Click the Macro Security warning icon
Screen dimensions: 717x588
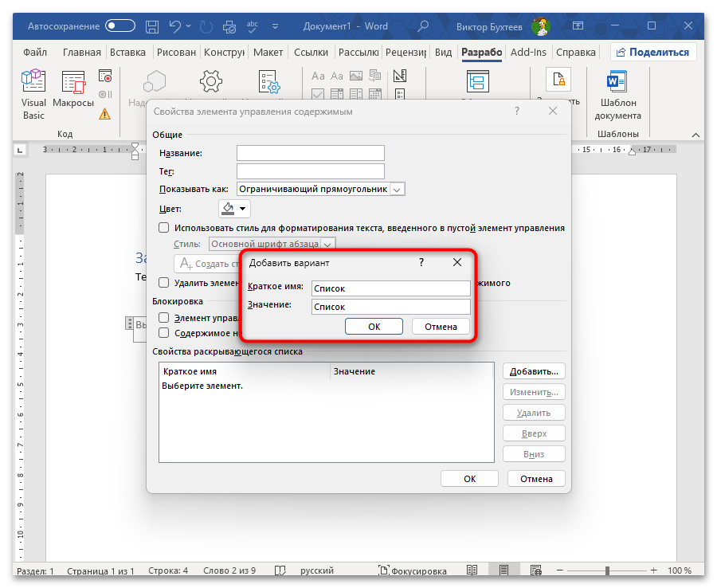click(x=105, y=114)
